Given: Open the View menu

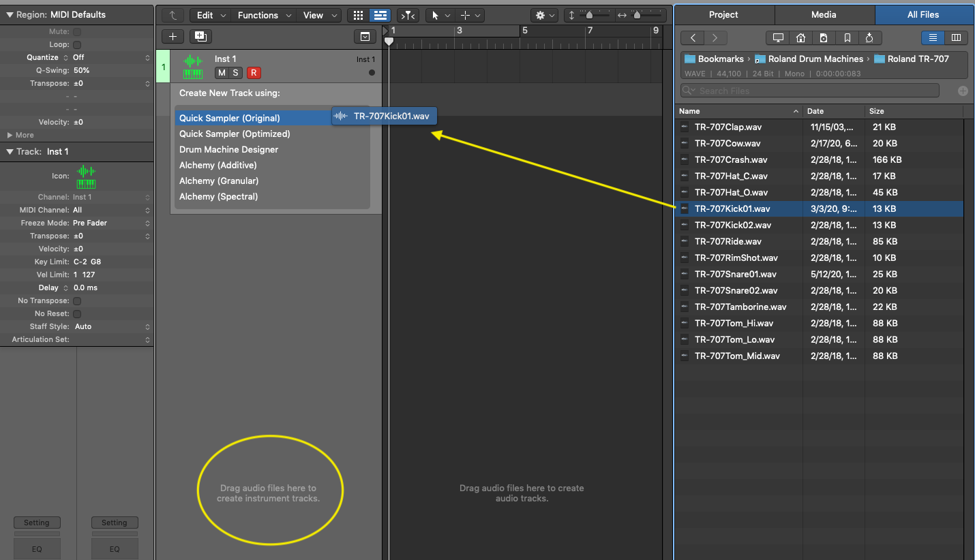Looking at the screenshot, I should [319, 15].
